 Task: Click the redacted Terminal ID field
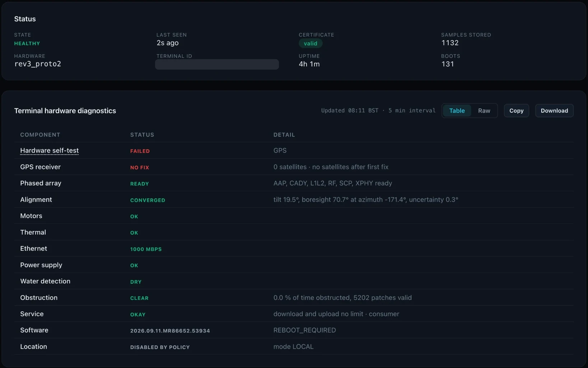pos(217,65)
